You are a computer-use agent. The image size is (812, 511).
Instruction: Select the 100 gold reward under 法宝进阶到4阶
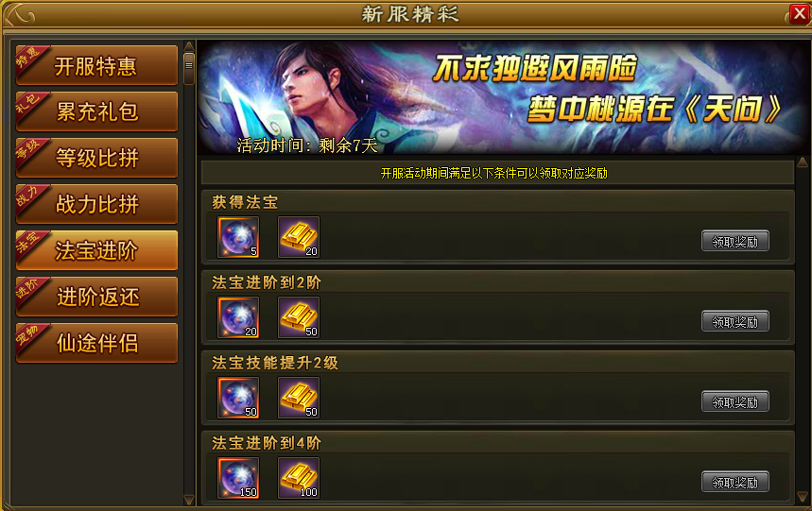(299, 478)
